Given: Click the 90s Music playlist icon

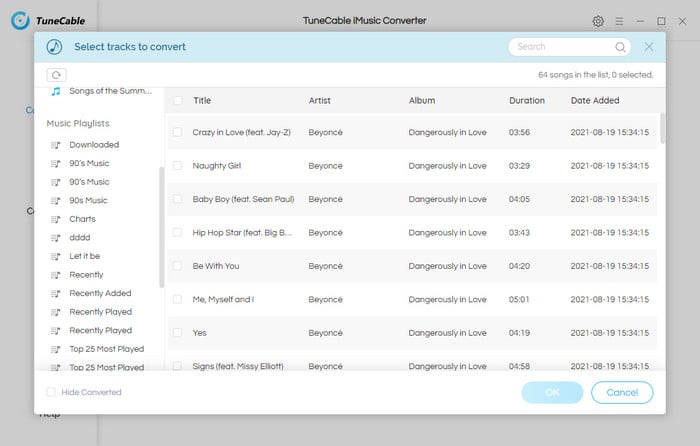Looking at the screenshot, I should [55, 200].
